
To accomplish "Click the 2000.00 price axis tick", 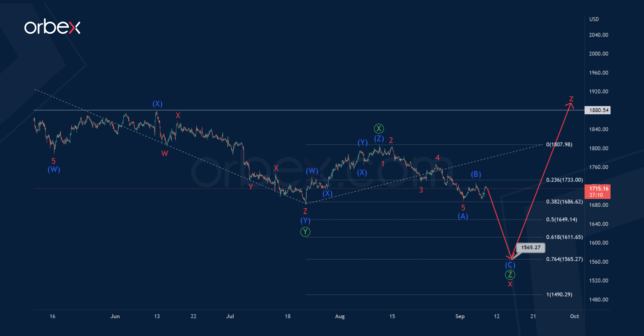I will 599,54.
